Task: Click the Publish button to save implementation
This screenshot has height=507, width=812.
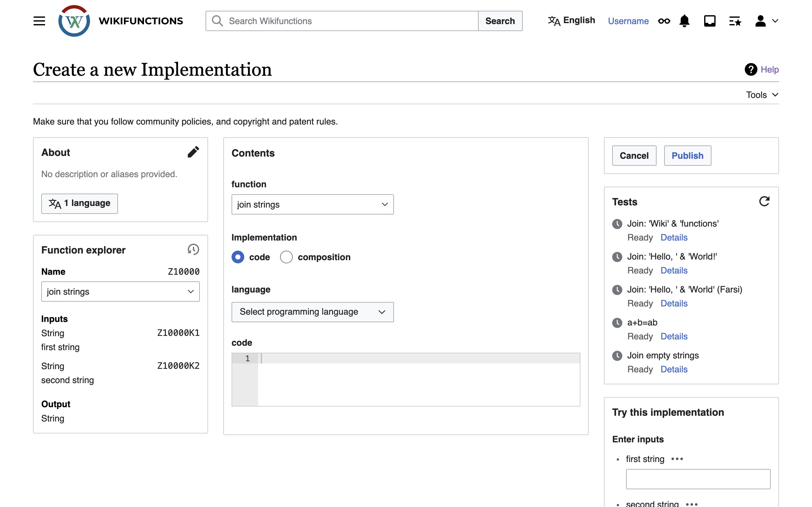Action: tap(687, 155)
